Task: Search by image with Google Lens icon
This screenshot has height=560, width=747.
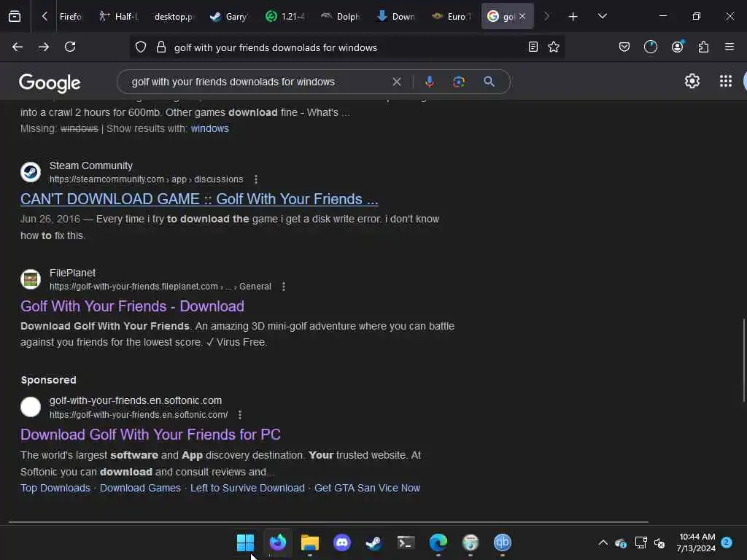Action: (x=458, y=82)
